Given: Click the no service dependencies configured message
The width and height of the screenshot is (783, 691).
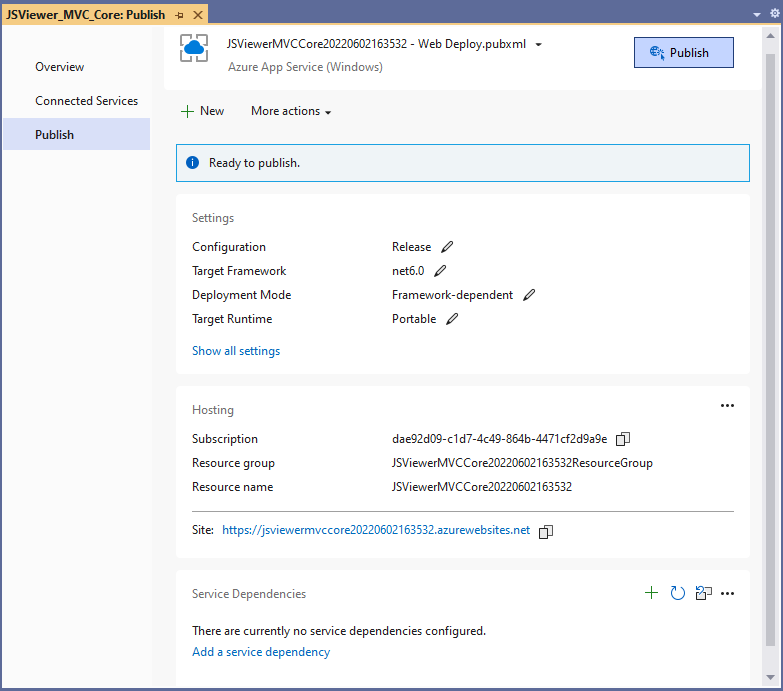Looking at the screenshot, I should pos(339,631).
